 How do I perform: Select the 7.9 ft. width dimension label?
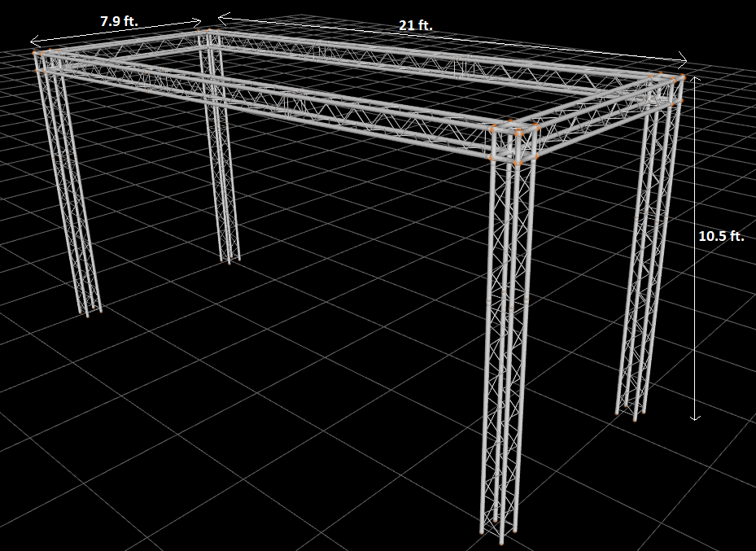119,21
